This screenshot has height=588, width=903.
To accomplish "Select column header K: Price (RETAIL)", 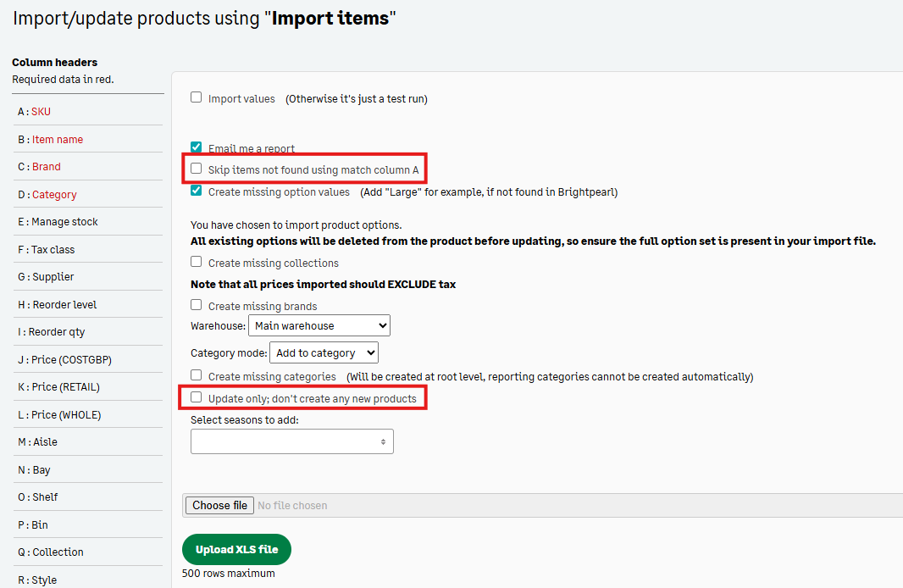I will click(58, 387).
